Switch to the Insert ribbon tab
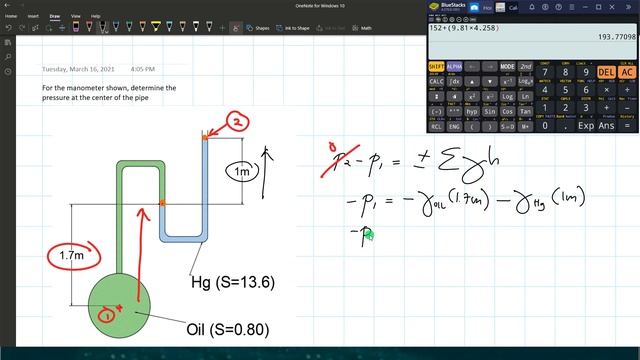Screen dimensions: 640x360 click(33, 16)
